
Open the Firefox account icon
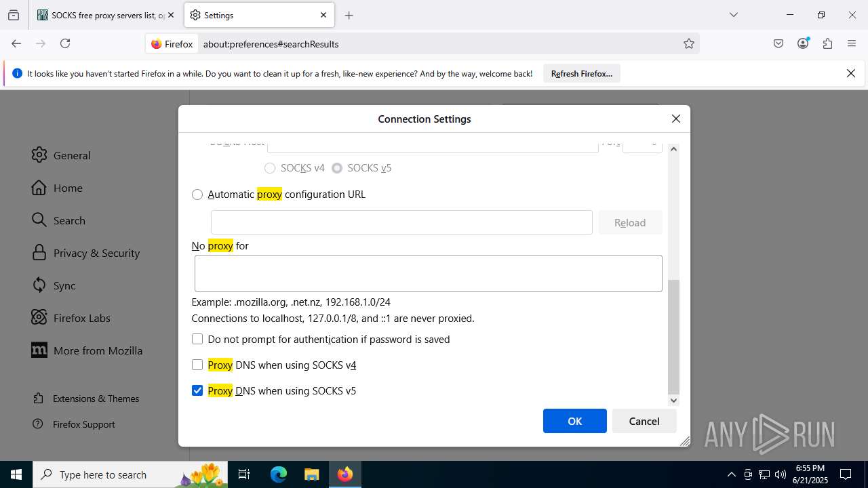pos(803,43)
